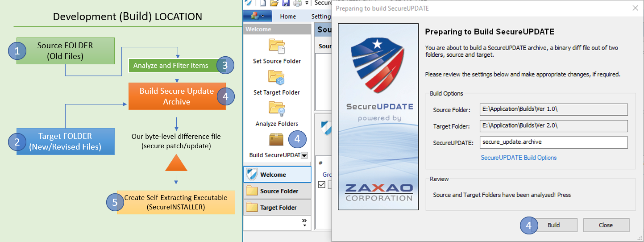
Task: Click the Close button in the dialog
Action: pyautogui.click(x=606, y=225)
